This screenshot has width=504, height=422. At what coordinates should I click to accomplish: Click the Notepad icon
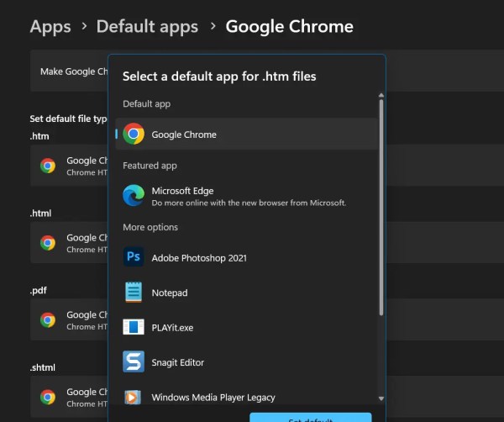pos(134,293)
